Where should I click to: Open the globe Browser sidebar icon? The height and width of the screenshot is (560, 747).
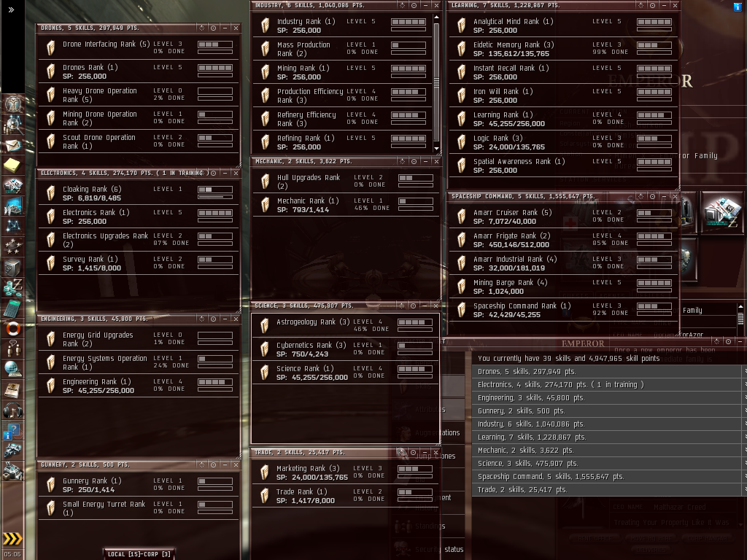point(12,370)
